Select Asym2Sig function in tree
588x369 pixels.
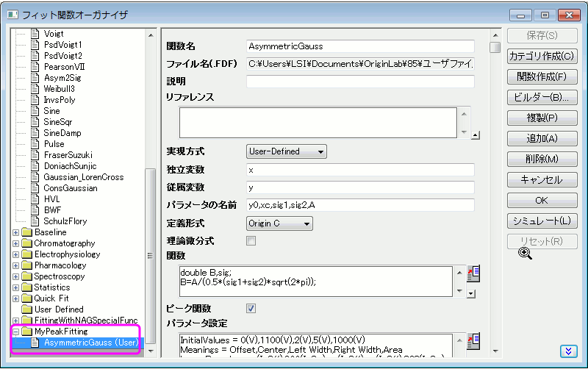[x=62, y=78]
